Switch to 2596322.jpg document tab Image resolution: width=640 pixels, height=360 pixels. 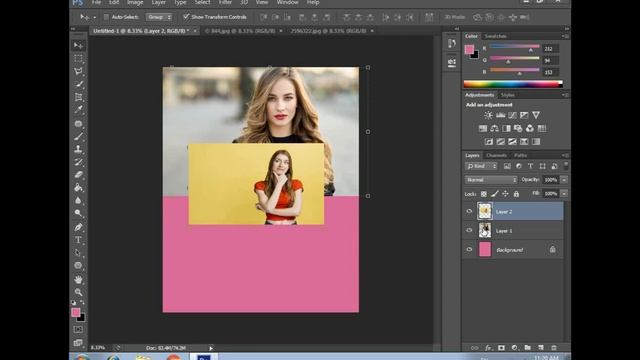(328, 31)
